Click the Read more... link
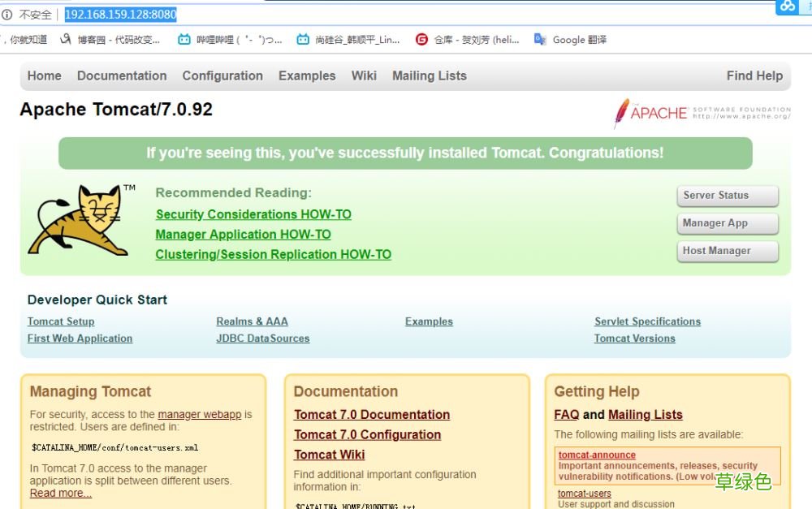This screenshot has height=509, width=812. point(60,492)
